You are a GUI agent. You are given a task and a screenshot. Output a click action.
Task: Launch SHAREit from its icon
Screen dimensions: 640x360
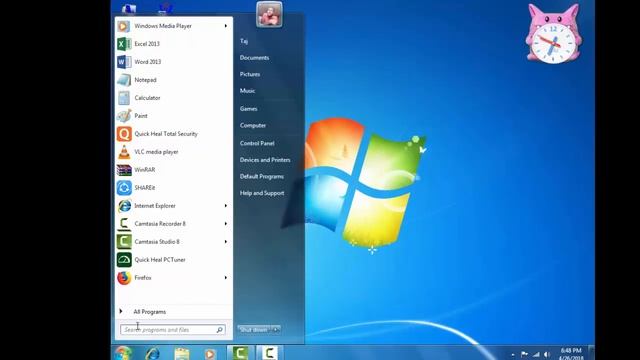coord(124,187)
